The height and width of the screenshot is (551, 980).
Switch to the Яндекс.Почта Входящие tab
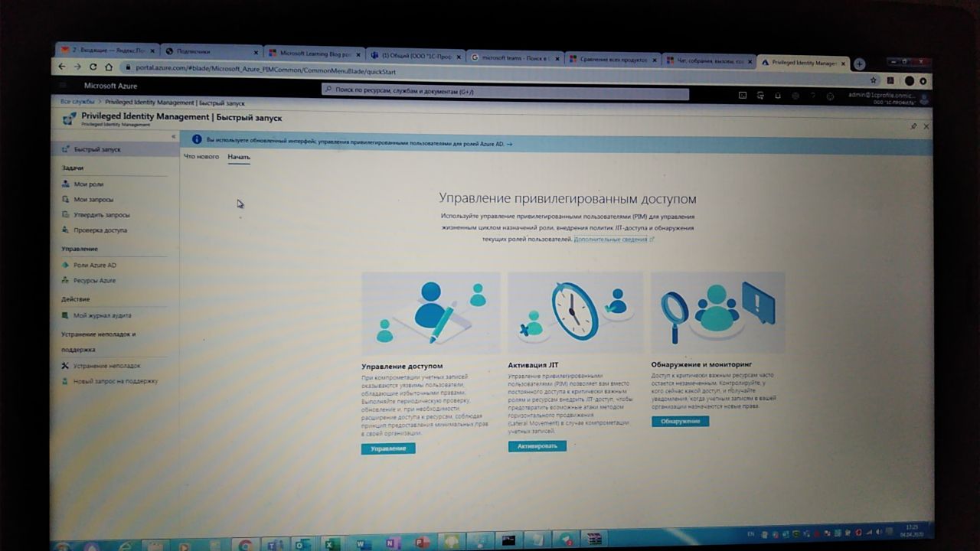tap(107, 50)
